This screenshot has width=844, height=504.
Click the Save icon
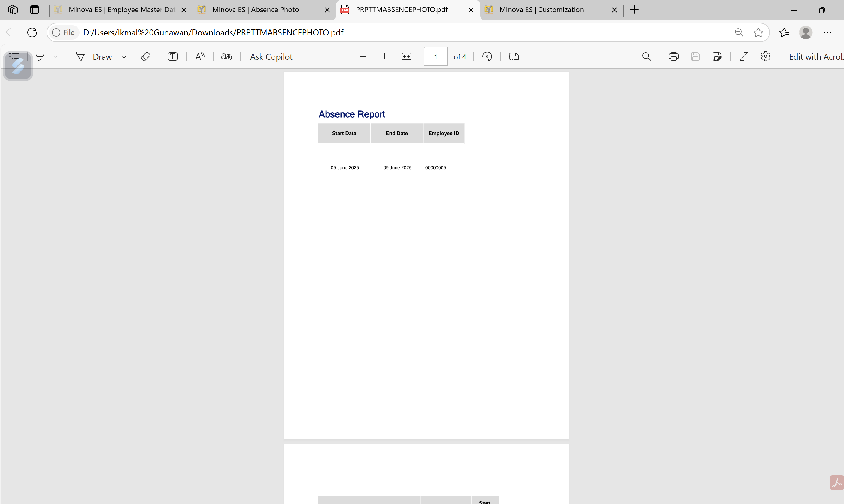(x=695, y=56)
